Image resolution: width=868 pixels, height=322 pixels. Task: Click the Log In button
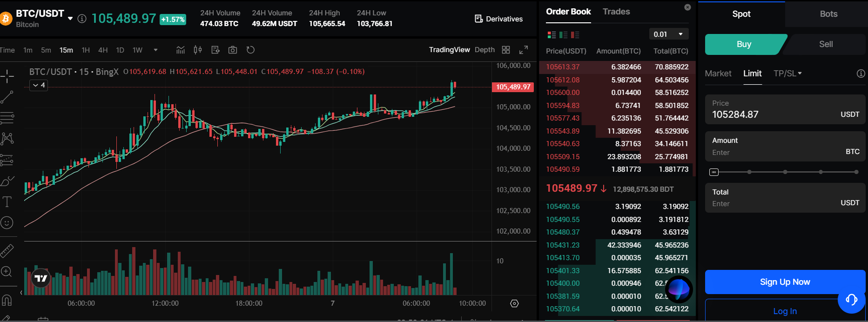785,311
